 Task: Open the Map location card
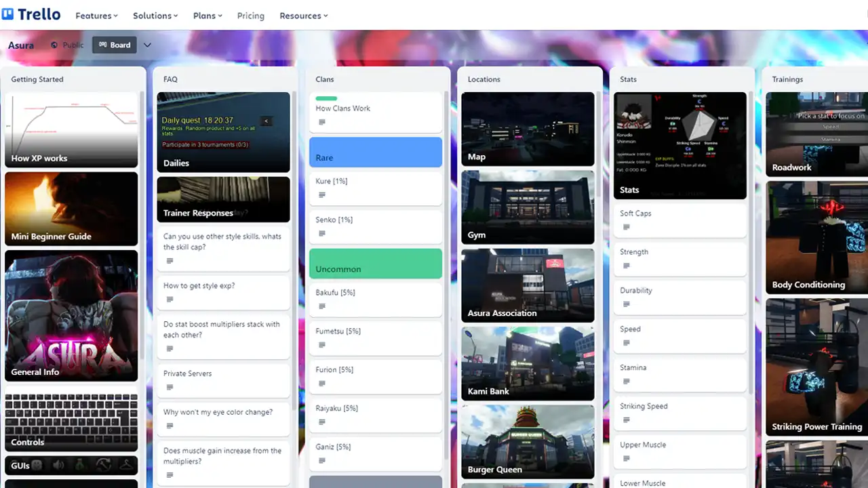[528, 129]
